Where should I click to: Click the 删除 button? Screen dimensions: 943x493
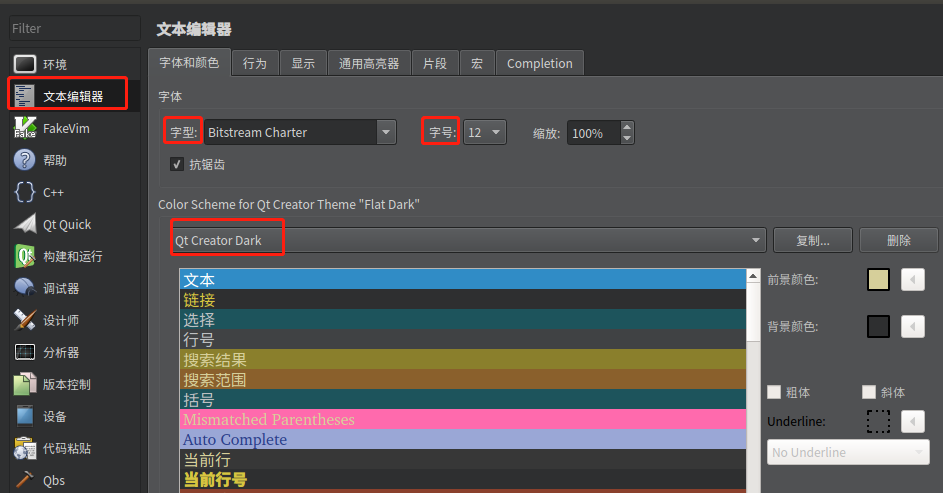tap(898, 240)
